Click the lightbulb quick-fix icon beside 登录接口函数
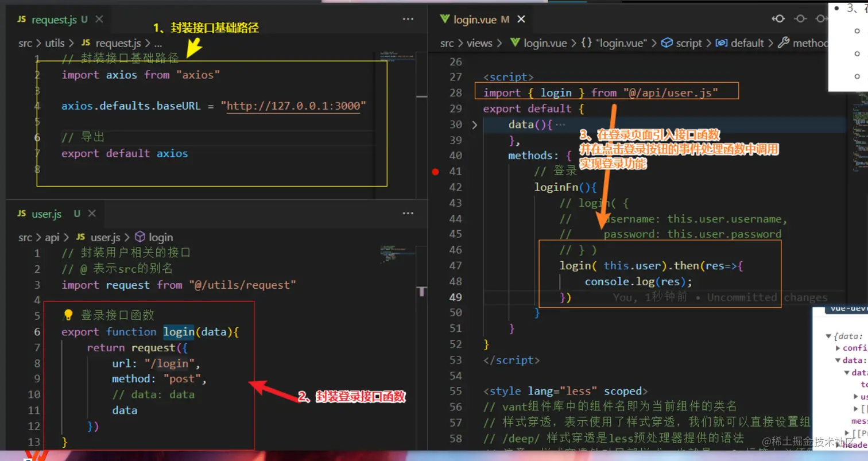 click(x=68, y=315)
